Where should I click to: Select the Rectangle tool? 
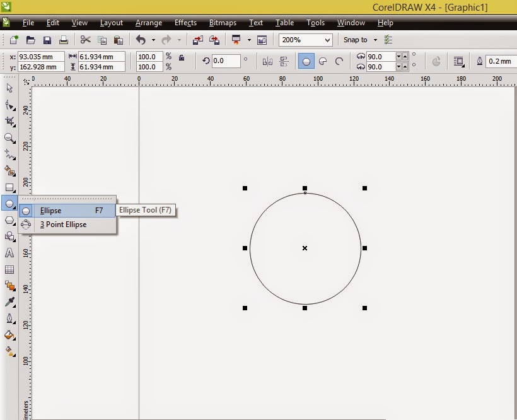[10, 187]
